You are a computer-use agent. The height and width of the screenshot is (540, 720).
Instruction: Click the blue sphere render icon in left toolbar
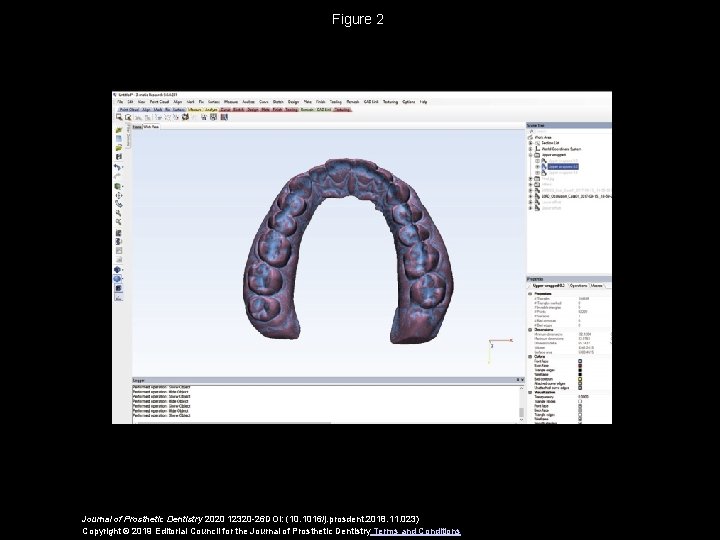[118, 279]
